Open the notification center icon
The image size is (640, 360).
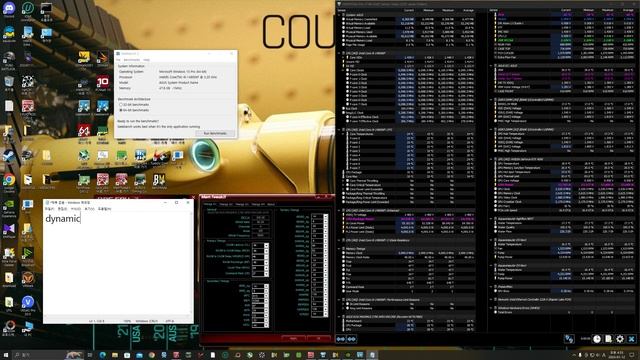click(632, 355)
